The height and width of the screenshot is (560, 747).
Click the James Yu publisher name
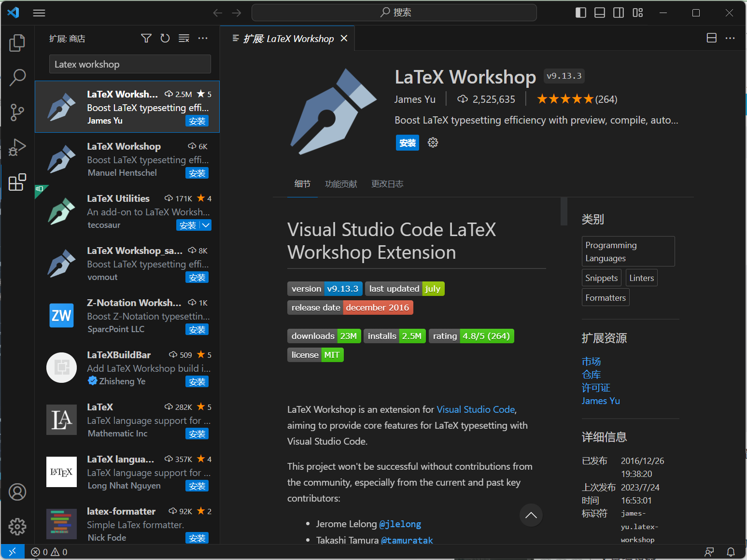point(415,99)
